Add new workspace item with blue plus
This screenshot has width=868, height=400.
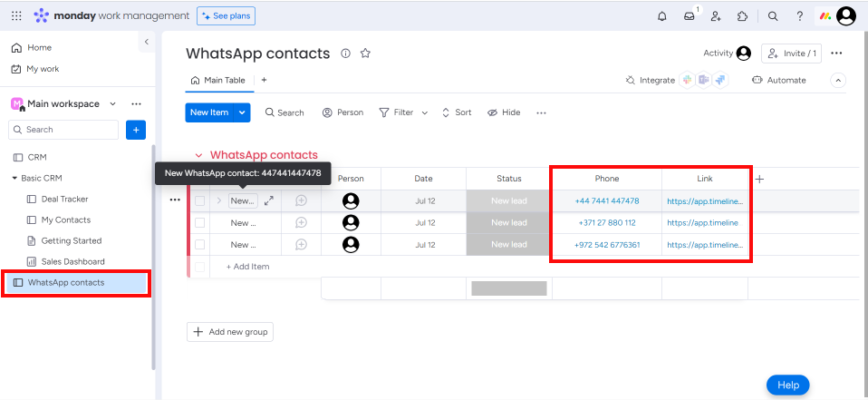tap(136, 130)
